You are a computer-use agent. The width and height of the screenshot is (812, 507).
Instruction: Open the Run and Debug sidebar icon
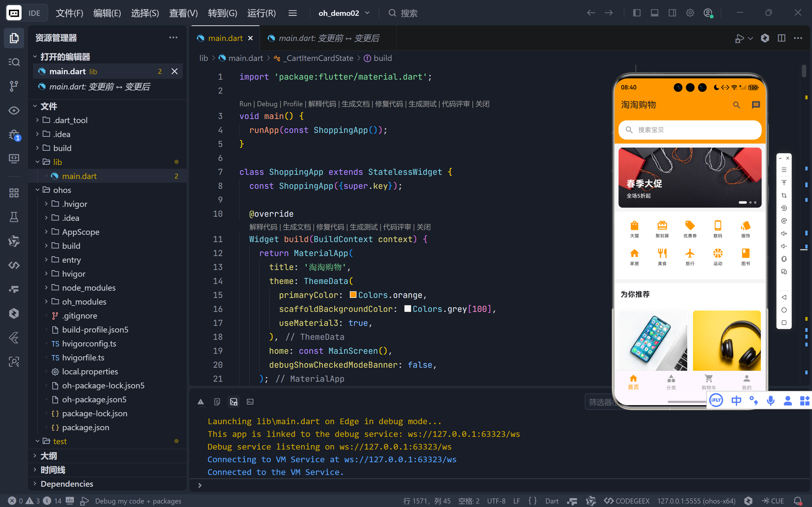[14, 135]
